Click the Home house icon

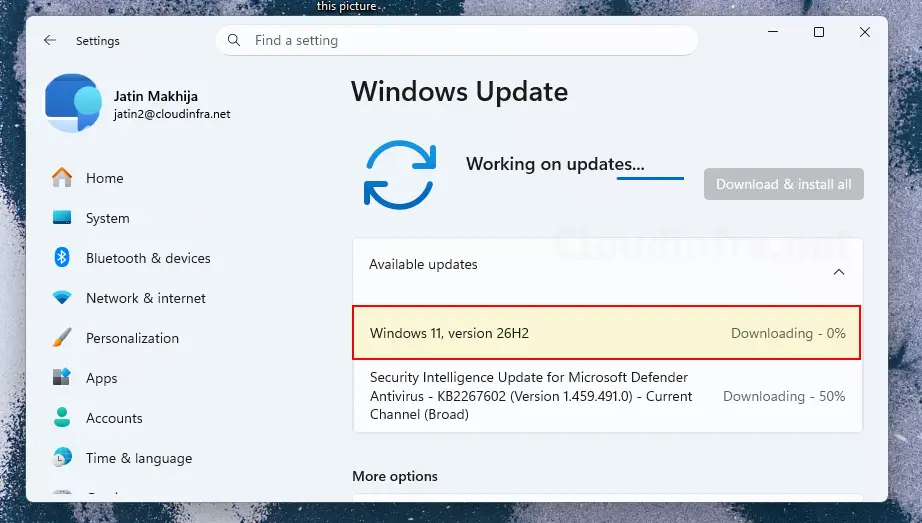pos(62,177)
